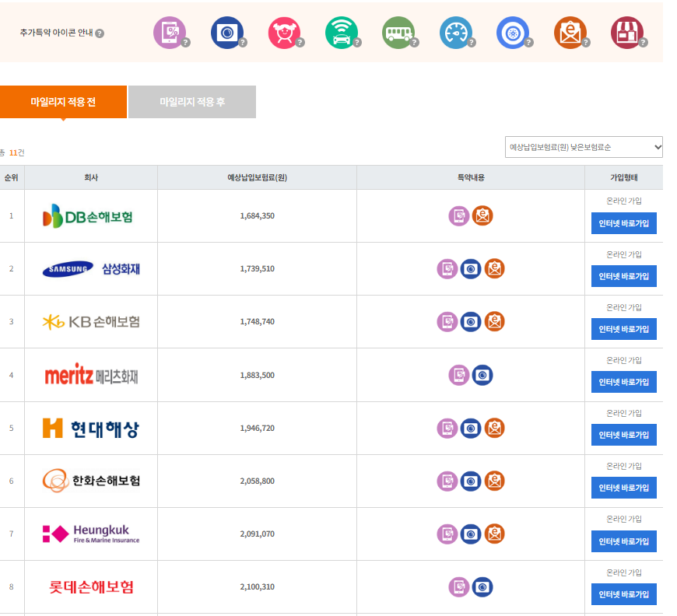Click 인터넷 바로가입 for 롯데손해보험
This screenshot has width=677, height=616.
(624, 594)
